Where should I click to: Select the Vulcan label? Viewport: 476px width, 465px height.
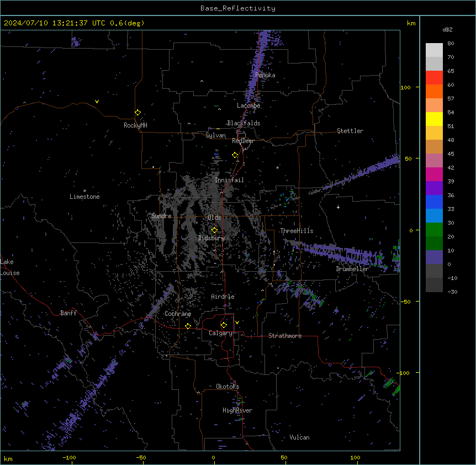[300, 437]
